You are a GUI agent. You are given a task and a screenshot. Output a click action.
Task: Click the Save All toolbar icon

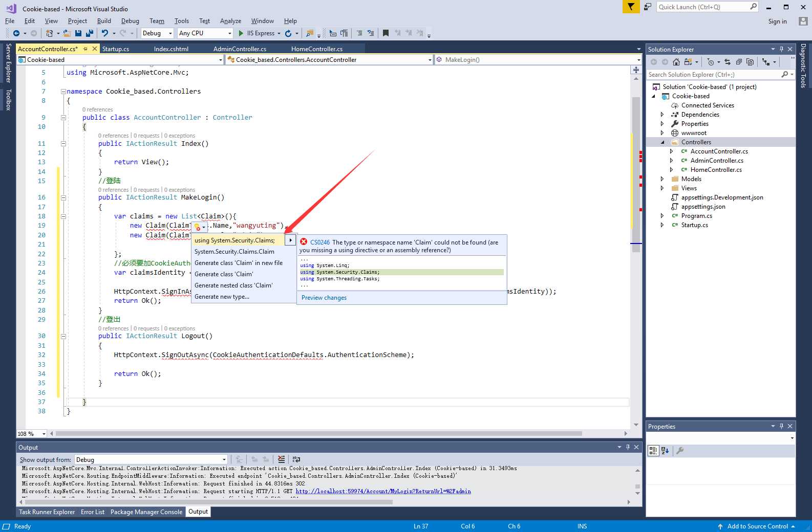[90, 33]
